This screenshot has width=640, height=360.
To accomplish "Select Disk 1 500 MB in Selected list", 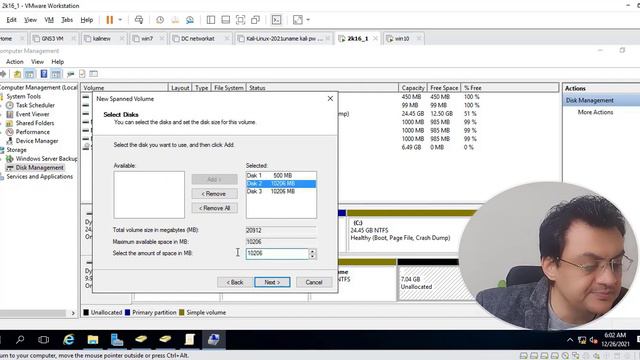I will pyautogui.click(x=281, y=176).
